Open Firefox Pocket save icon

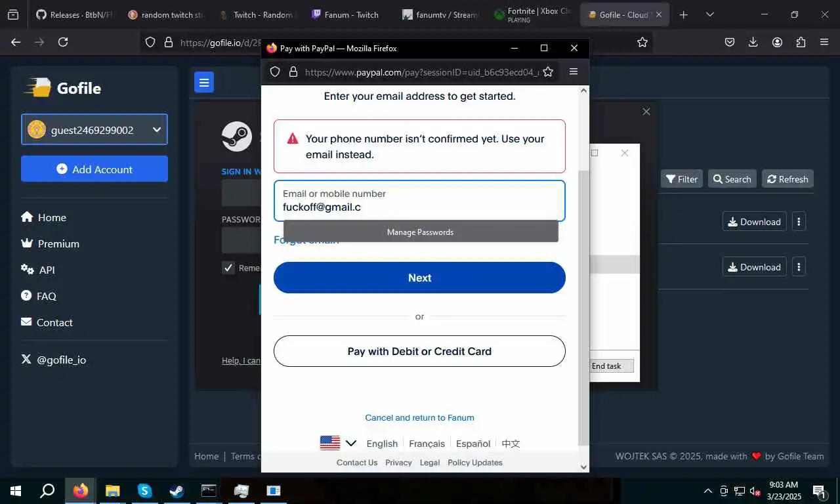730,42
